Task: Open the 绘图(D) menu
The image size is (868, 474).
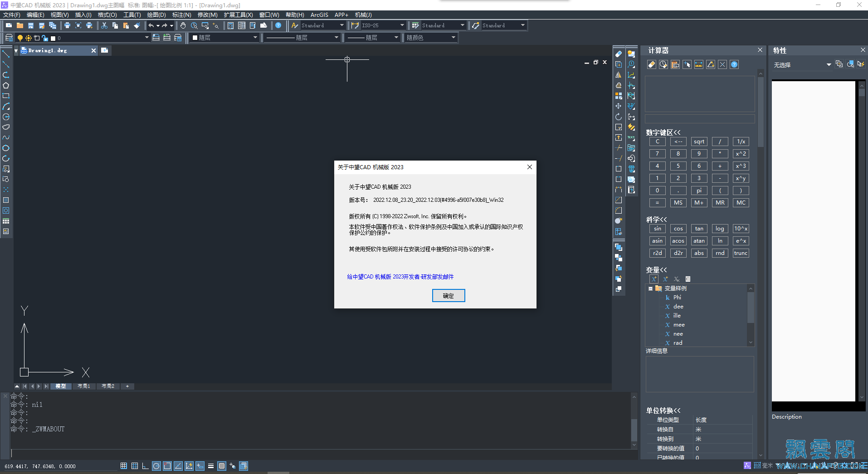Action: 156,15
